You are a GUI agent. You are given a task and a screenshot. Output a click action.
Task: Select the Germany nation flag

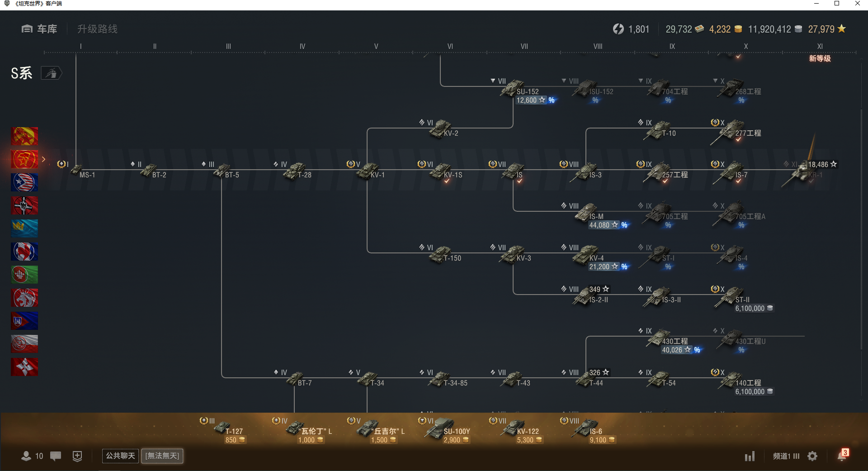point(24,205)
